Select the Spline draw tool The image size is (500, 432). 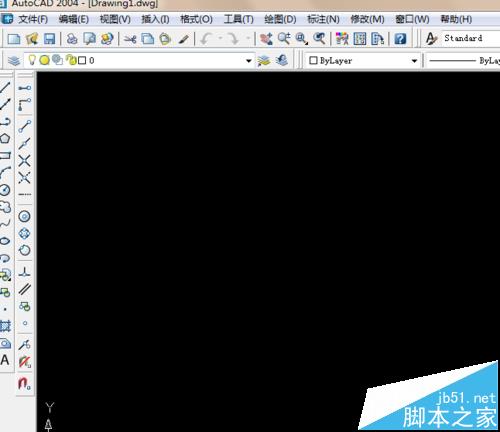click(x=5, y=224)
